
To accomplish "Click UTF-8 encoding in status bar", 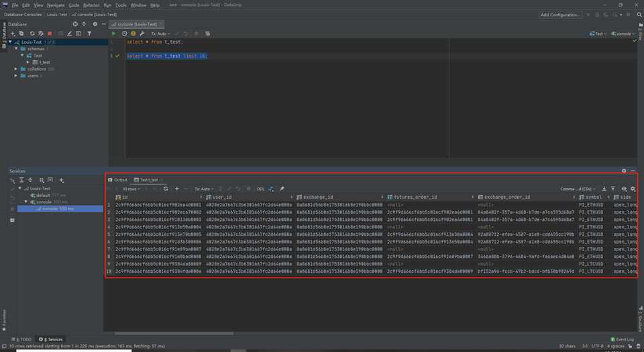I will click(x=597, y=346).
